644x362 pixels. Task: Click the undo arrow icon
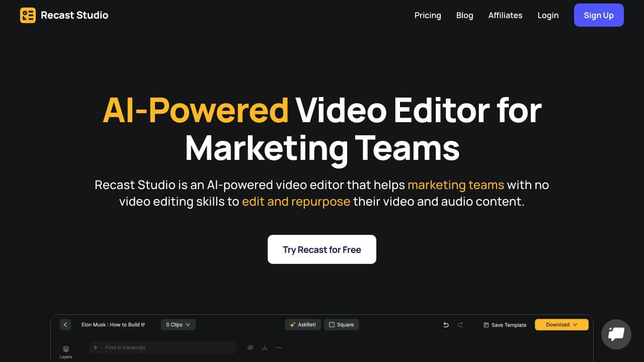pyautogui.click(x=446, y=325)
